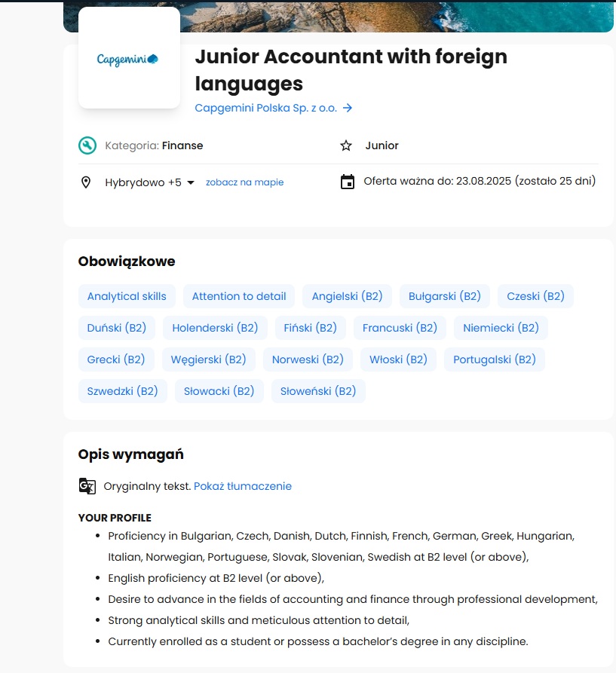Select the Portugalski (B2) tag
This screenshot has width=616, height=673.
coord(495,359)
